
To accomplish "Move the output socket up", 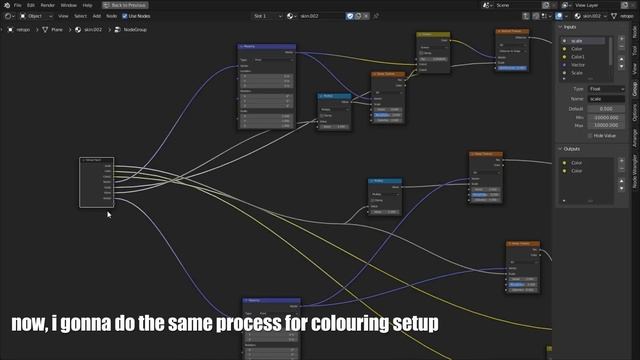I will click(x=621, y=181).
